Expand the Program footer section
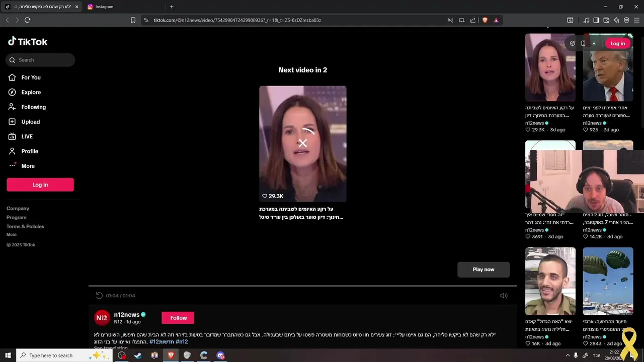This screenshot has height=362, width=644. point(16,218)
